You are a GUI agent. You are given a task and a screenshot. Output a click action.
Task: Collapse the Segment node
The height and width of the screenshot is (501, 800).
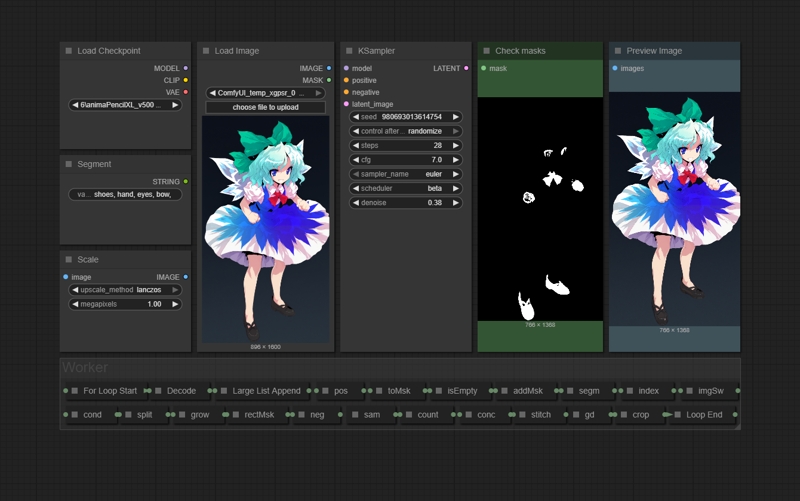pyautogui.click(x=69, y=164)
